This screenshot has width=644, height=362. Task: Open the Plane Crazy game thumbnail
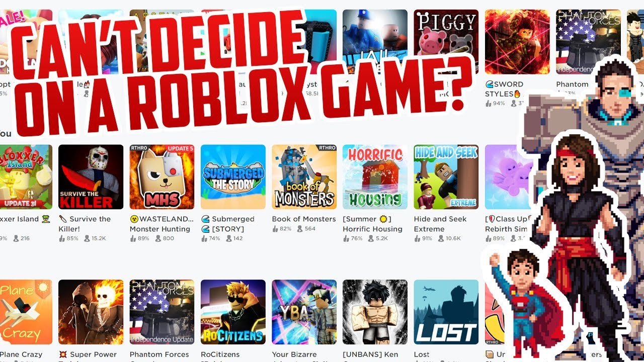(26, 312)
